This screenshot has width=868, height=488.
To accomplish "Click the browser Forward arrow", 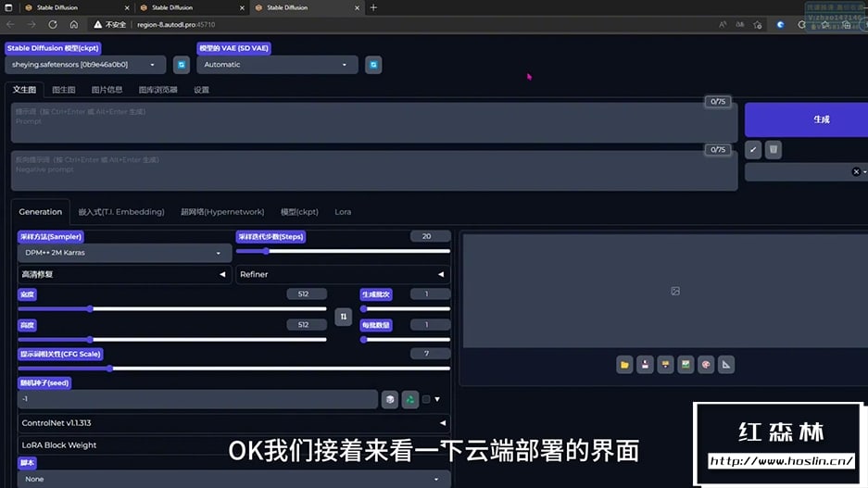I will click(31, 24).
